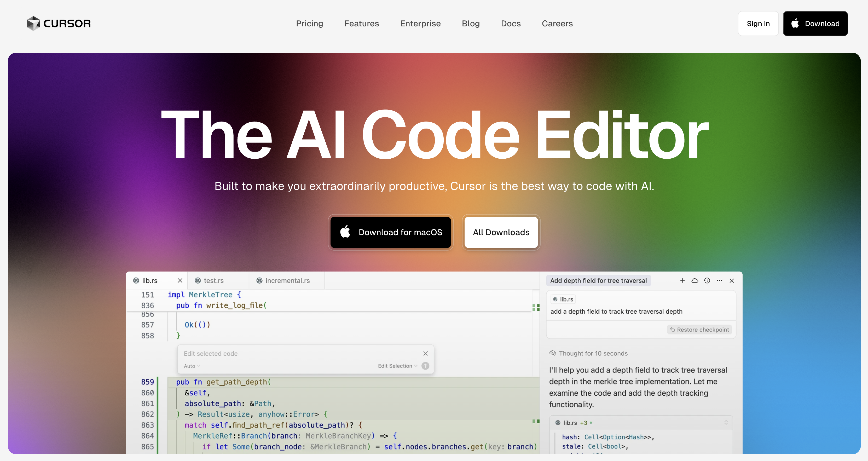868x461 pixels.
Task: Click the Rust file icon on test.rs tab
Action: pyautogui.click(x=198, y=280)
